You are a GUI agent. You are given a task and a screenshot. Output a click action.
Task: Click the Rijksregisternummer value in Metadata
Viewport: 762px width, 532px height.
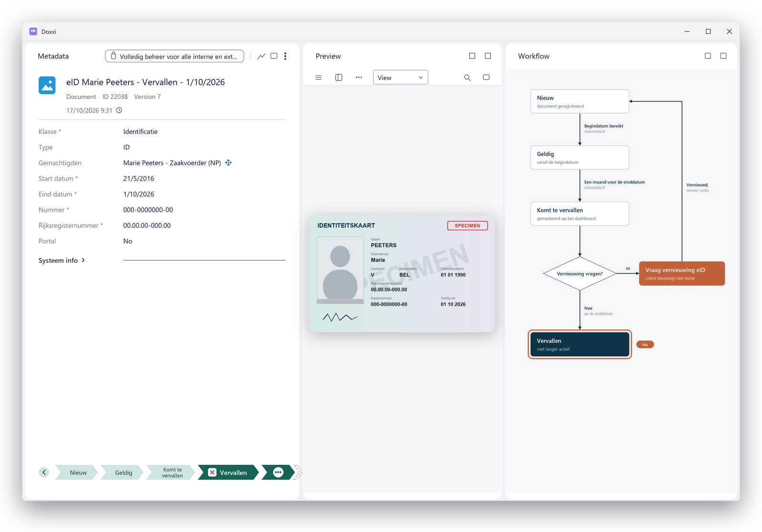tap(147, 226)
